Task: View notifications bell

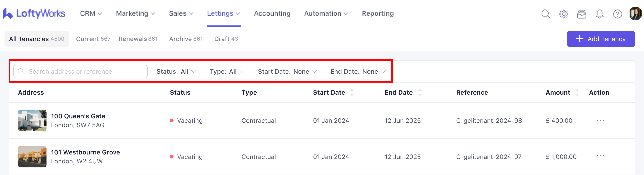Action: tap(600, 14)
